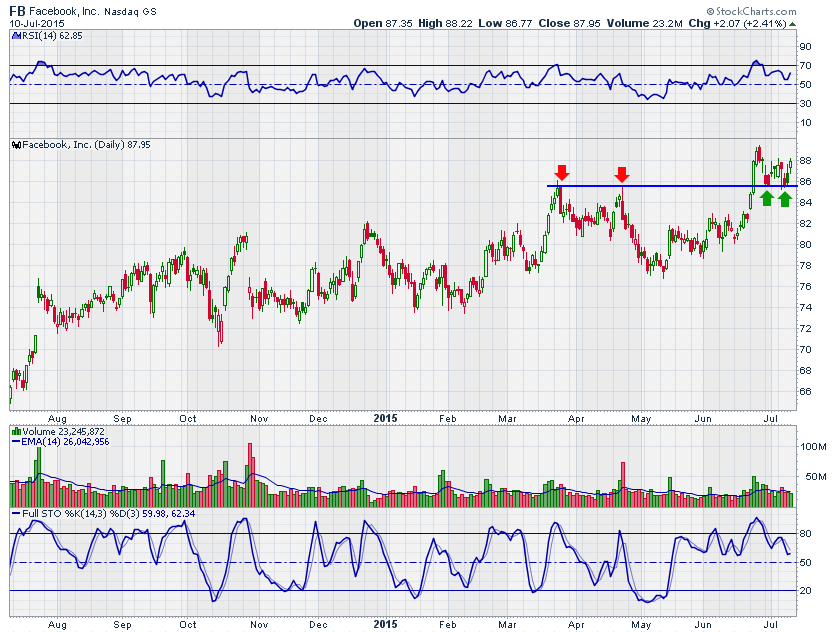Click the Aug label under the price chart
Screen dimensions: 832x632
pos(57,419)
